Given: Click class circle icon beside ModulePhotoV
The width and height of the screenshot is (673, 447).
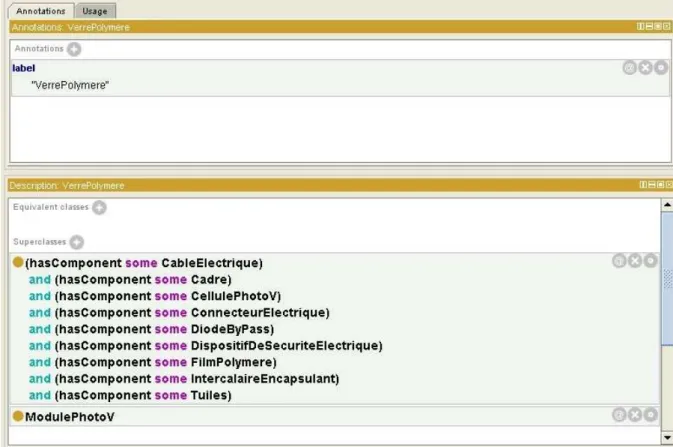Looking at the screenshot, I should pos(18,416).
